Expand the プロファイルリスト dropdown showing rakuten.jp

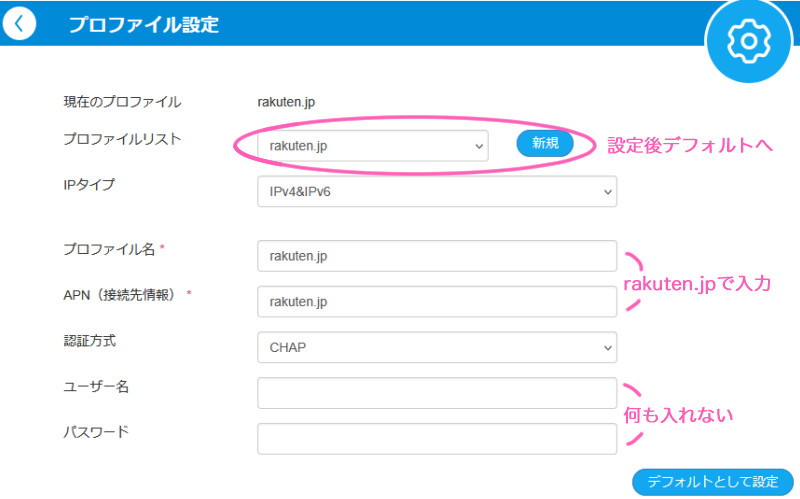coord(372,146)
